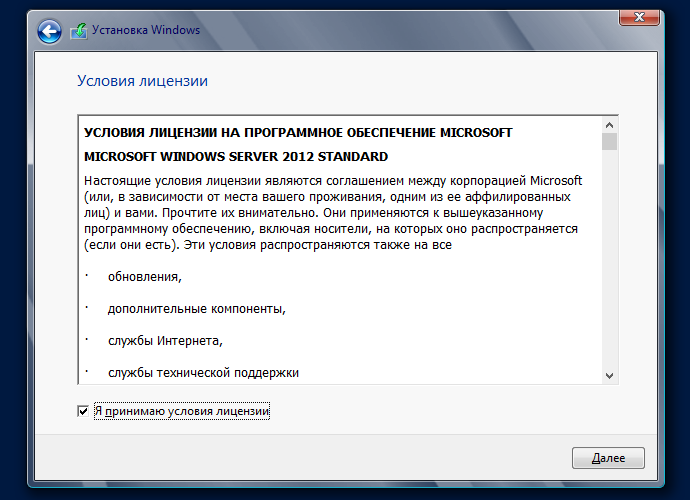Click the line 'MICROSOFT WINDOWS SERVER 2012 STANDARD'
The image size is (690, 500).
pos(236,157)
